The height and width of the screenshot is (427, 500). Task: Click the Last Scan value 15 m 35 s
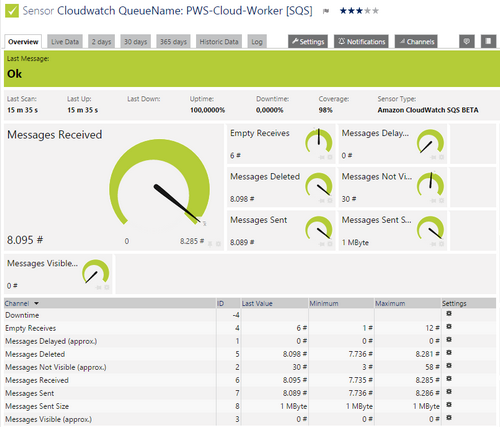coord(23,110)
